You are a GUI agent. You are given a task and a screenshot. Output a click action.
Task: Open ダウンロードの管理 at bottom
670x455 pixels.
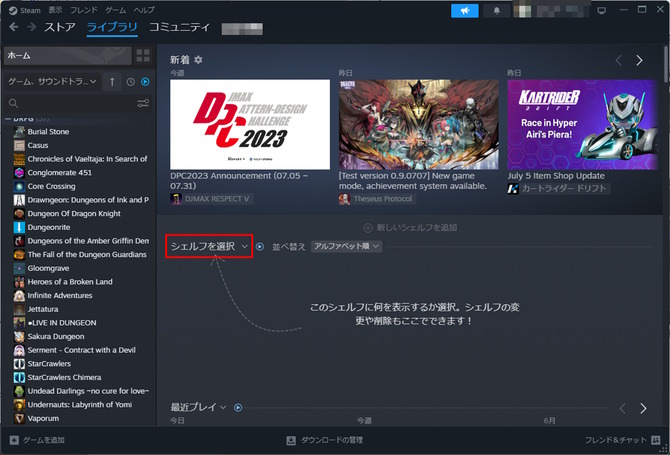pos(325,440)
